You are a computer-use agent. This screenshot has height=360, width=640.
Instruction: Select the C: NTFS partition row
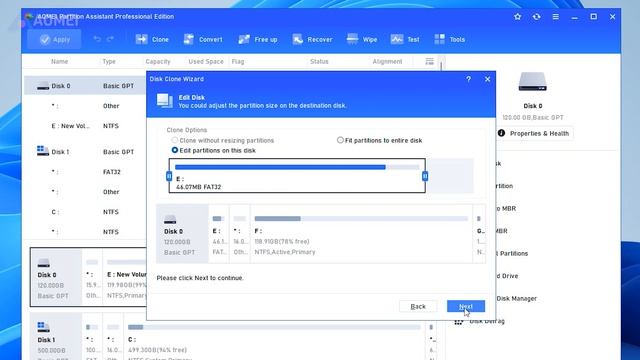coord(85,212)
